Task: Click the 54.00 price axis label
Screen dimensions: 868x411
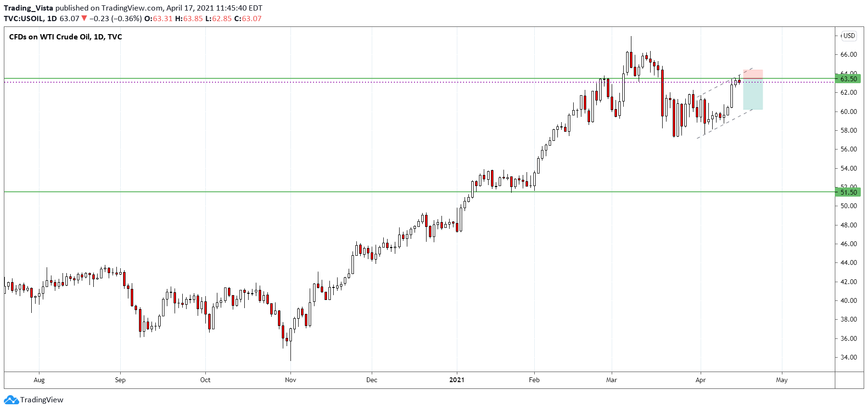Action: [x=849, y=168]
